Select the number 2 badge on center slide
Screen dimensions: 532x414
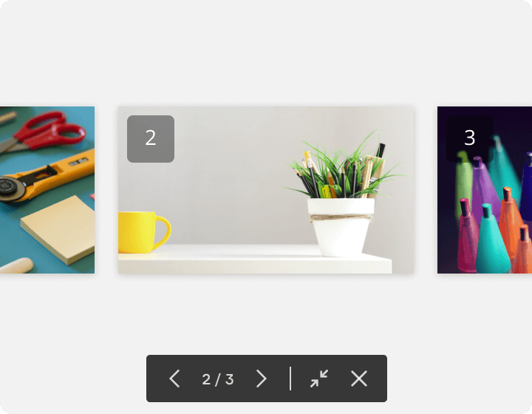point(151,139)
